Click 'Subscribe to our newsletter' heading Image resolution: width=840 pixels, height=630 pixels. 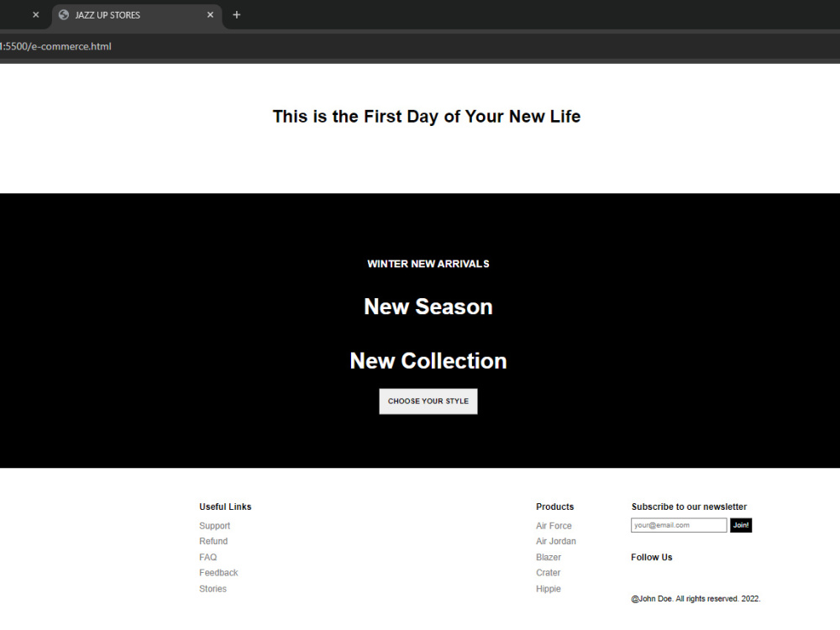pyautogui.click(x=689, y=507)
